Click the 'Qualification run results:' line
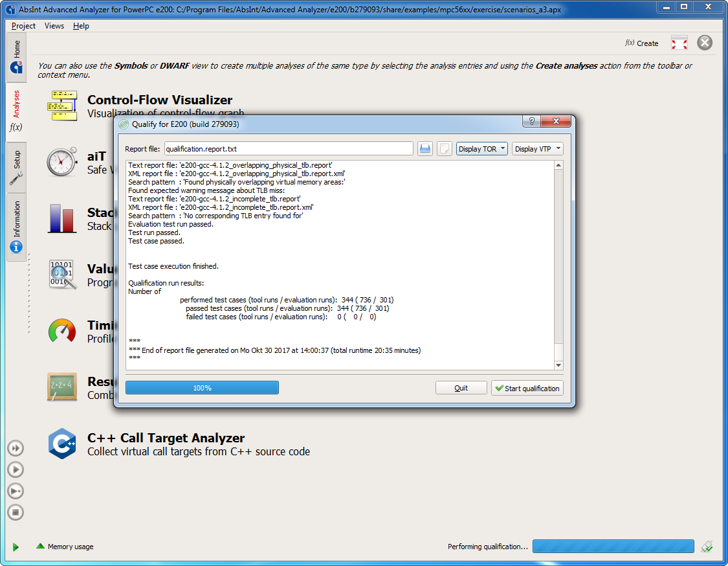This screenshot has width=728, height=566. (166, 283)
